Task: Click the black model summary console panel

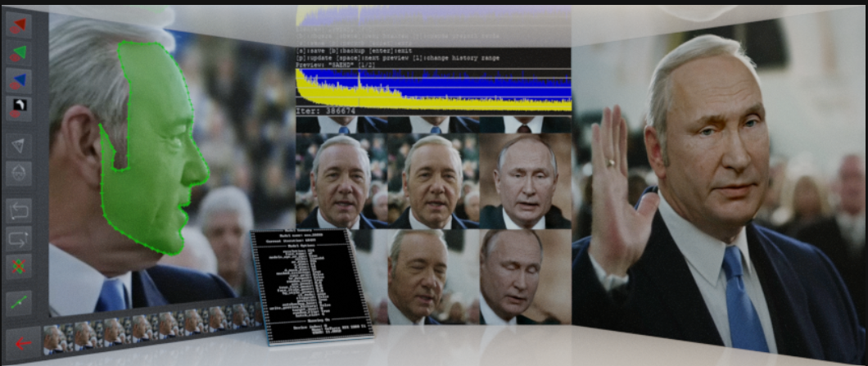Action: click(x=312, y=286)
